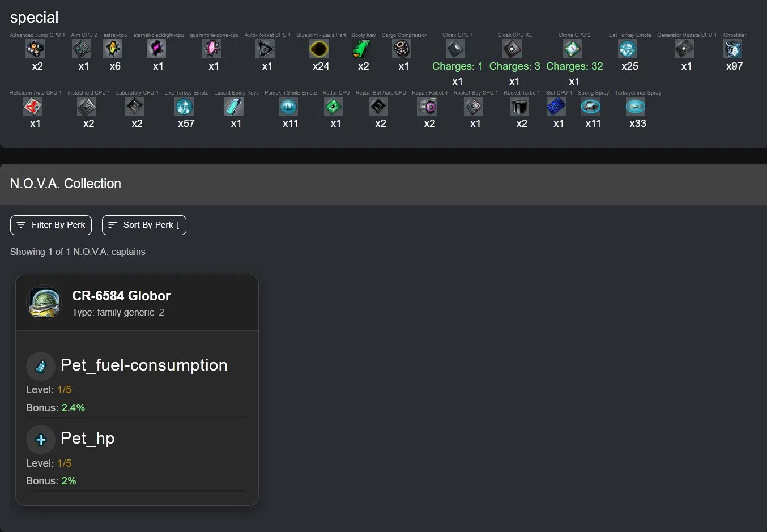Select the Aim CPU 2 item icon
Viewport: 767px width, 532px height.
pyautogui.click(x=82, y=49)
